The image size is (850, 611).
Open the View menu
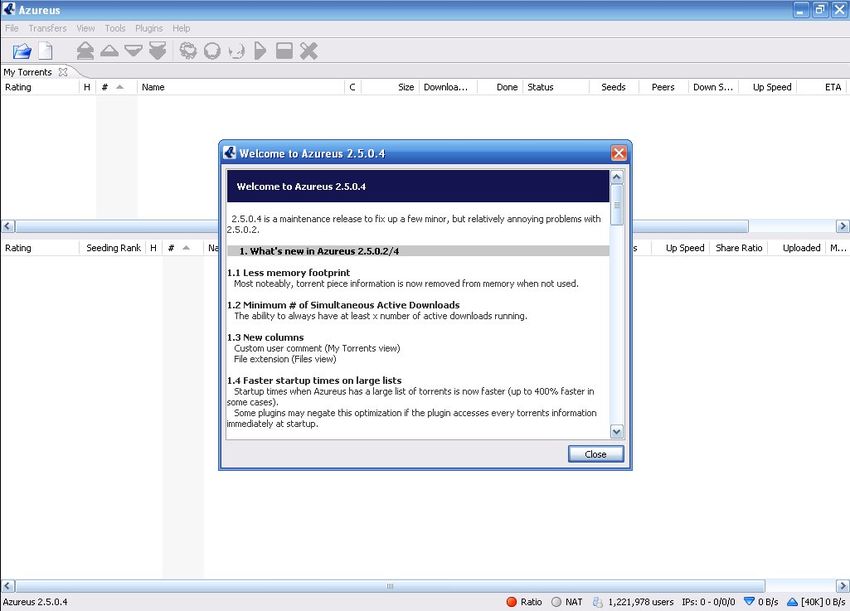click(x=86, y=28)
